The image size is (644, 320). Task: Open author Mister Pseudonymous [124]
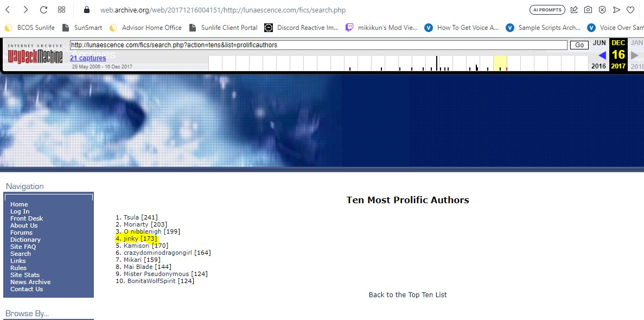coord(165,274)
